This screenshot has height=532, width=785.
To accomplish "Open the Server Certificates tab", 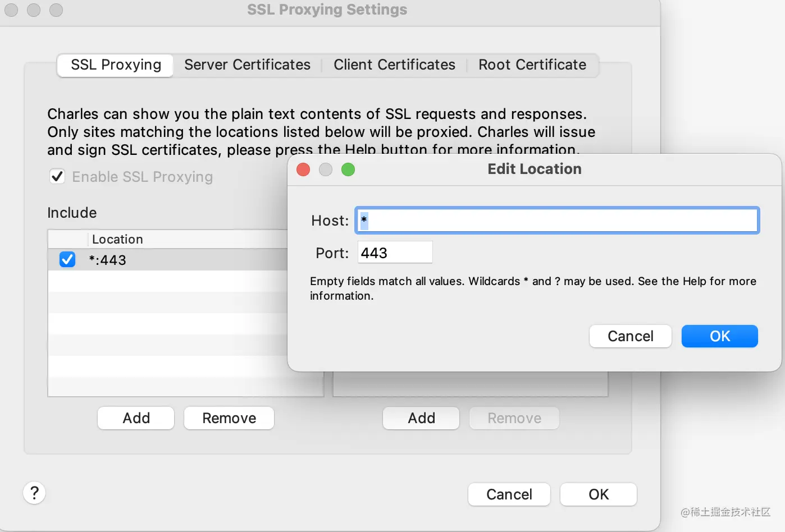I will [247, 65].
